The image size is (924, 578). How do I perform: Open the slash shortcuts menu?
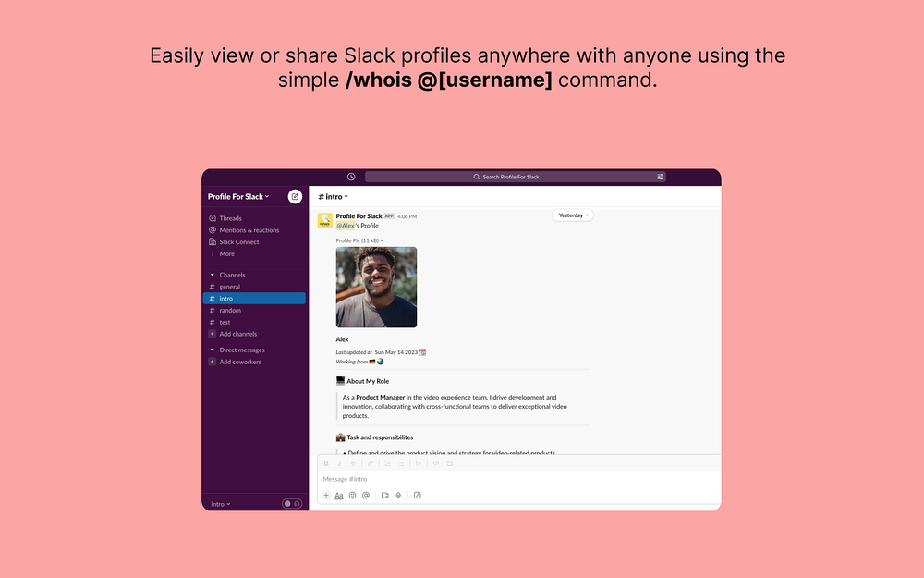[x=418, y=496]
